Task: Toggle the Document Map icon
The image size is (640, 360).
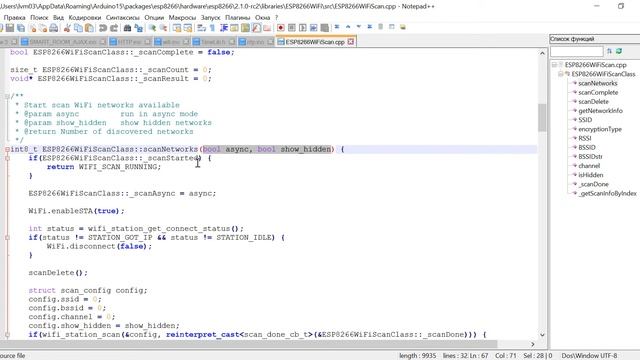Action: 245,28
